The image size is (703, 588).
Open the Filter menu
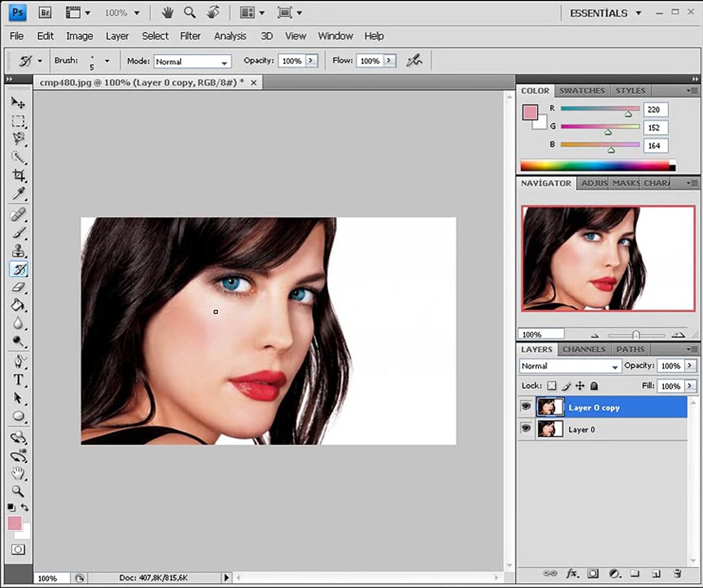pos(190,36)
